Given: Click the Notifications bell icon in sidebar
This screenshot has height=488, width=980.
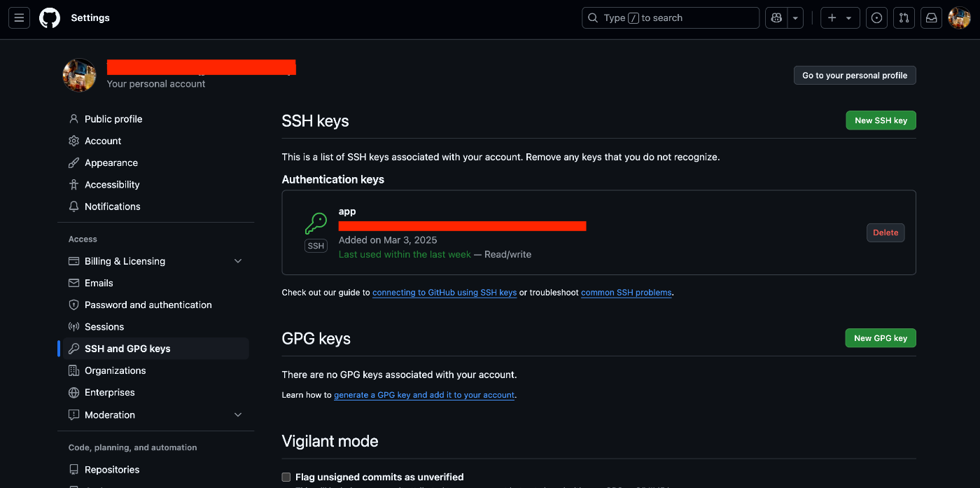Looking at the screenshot, I should pyautogui.click(x=74, y=206).
